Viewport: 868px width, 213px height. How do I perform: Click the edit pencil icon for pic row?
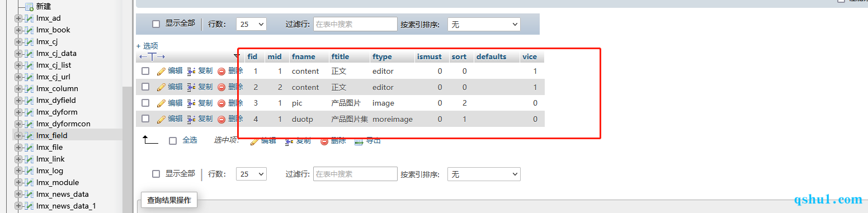click(x=161, y=103)
